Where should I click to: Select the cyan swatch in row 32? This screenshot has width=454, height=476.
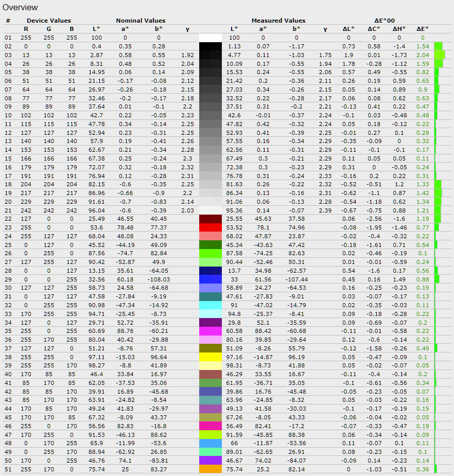click(211, 305)
